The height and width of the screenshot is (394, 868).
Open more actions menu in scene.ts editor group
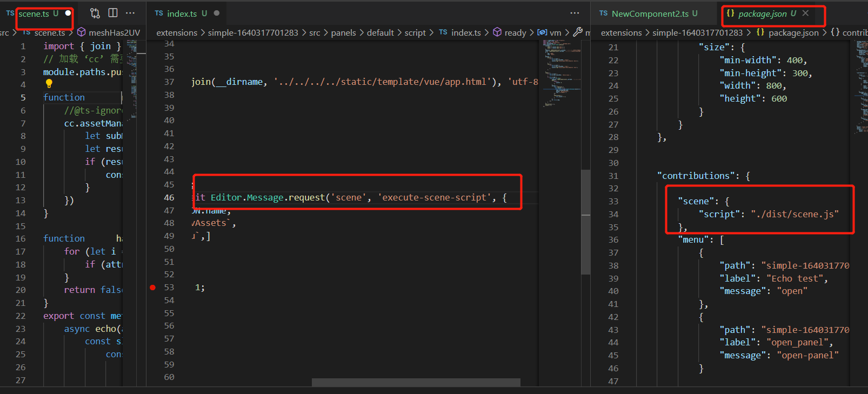coord(130,13)
